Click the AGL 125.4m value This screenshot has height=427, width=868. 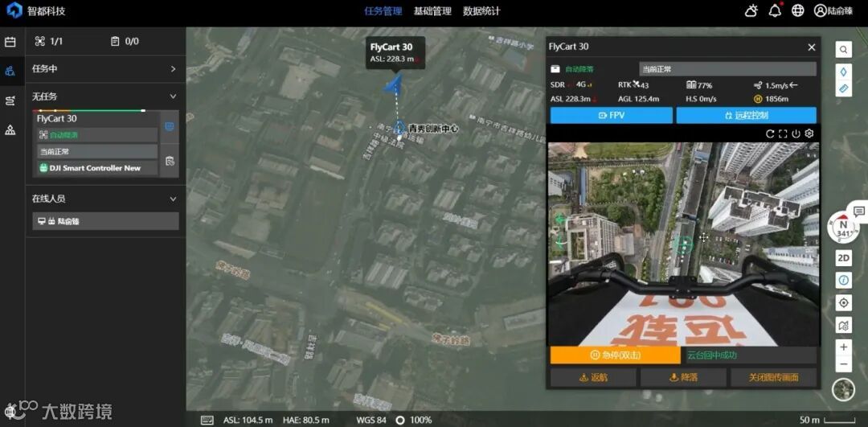point(638,99)
